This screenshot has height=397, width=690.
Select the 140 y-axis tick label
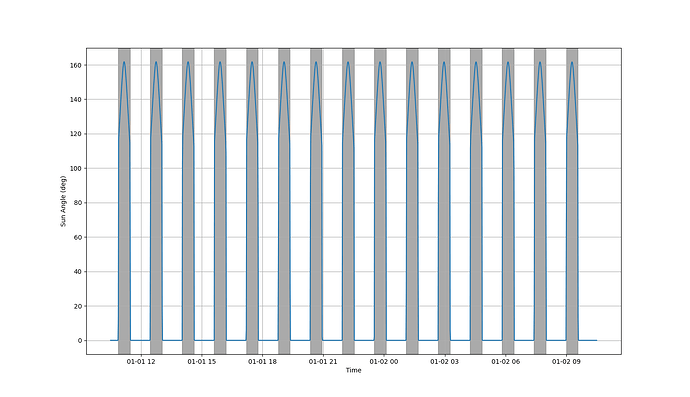coord(76,99)
